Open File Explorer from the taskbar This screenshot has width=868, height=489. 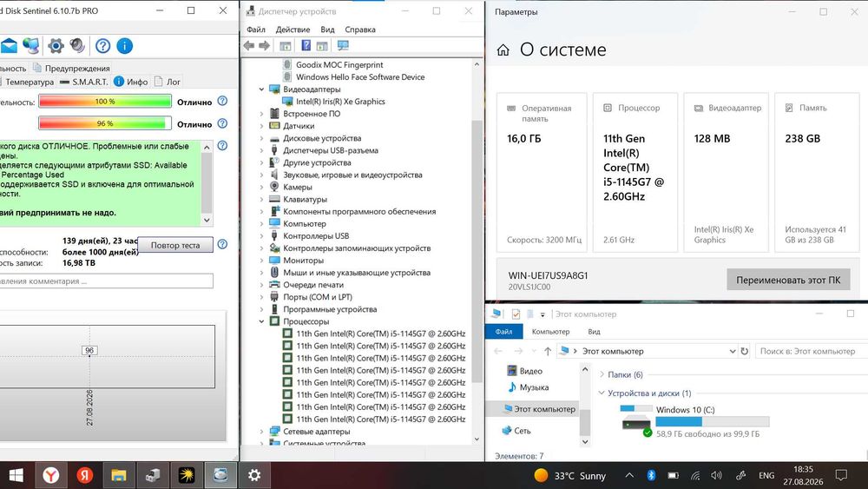[x=118, y=475]
